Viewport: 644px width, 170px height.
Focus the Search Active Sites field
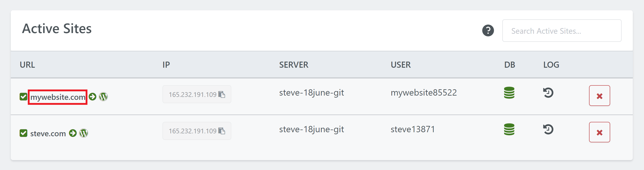tap(562, 31)
